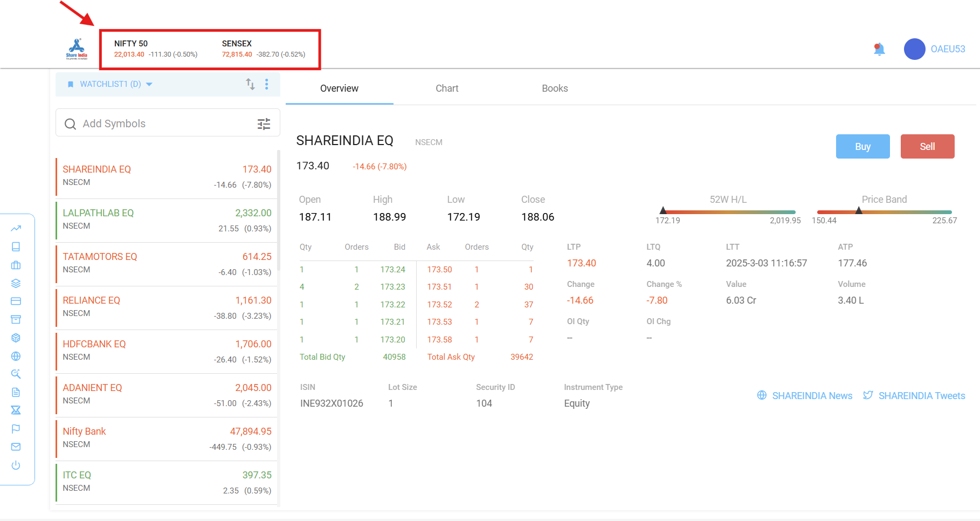The image size is (980, 521).
Task: Click the flag icon in left sidebar
Action: click(16, 429)
